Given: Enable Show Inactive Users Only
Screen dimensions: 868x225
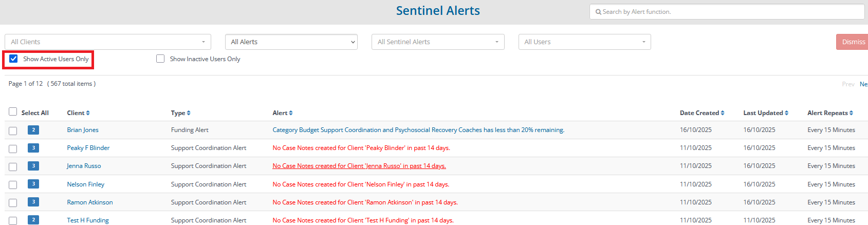Looking at the screenshot, I should (x=160, y=59).
